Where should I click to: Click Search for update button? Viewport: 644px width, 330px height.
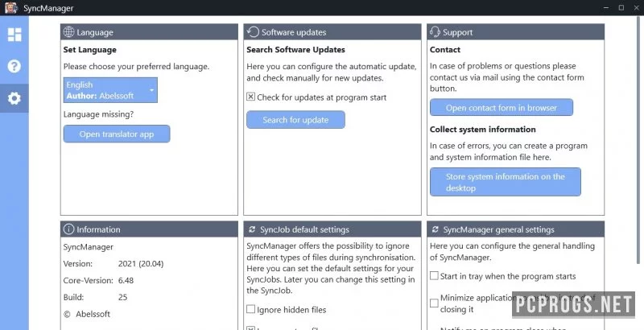coord(295,120)
